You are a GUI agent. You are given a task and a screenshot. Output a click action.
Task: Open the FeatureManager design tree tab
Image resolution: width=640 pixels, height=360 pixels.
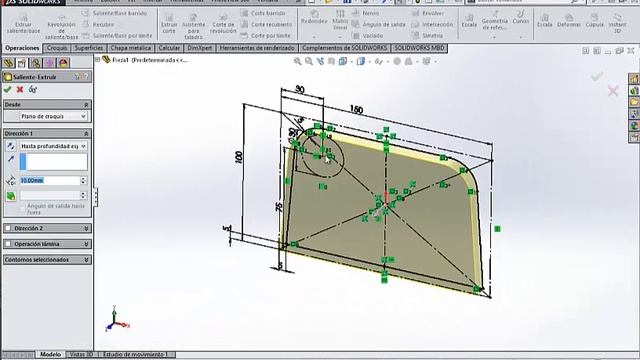coord(9,63)
